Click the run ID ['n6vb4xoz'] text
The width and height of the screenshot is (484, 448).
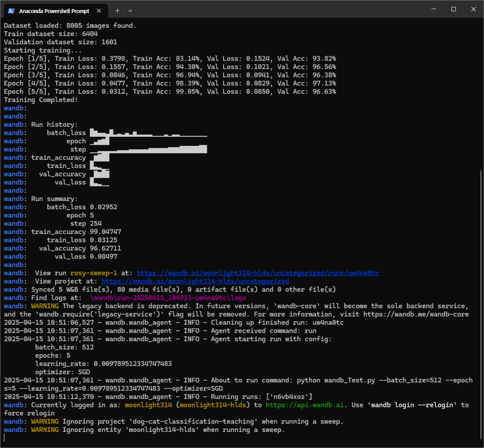289,397
